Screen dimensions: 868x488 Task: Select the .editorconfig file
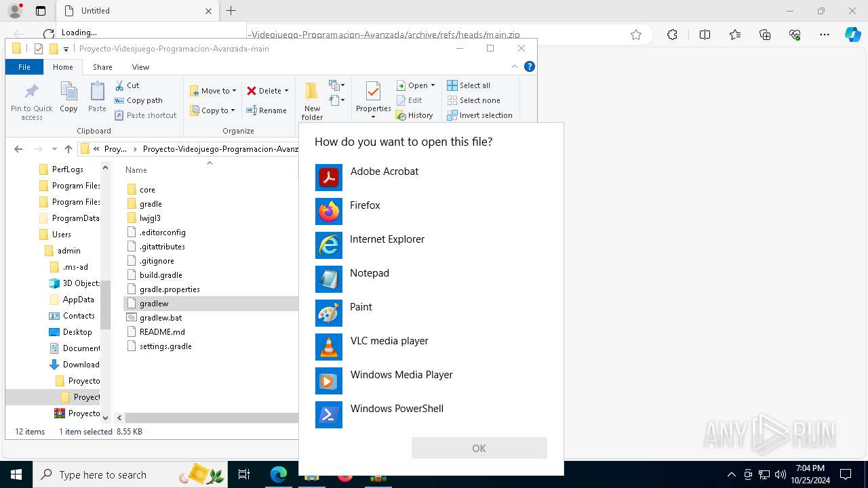[162, 232]
